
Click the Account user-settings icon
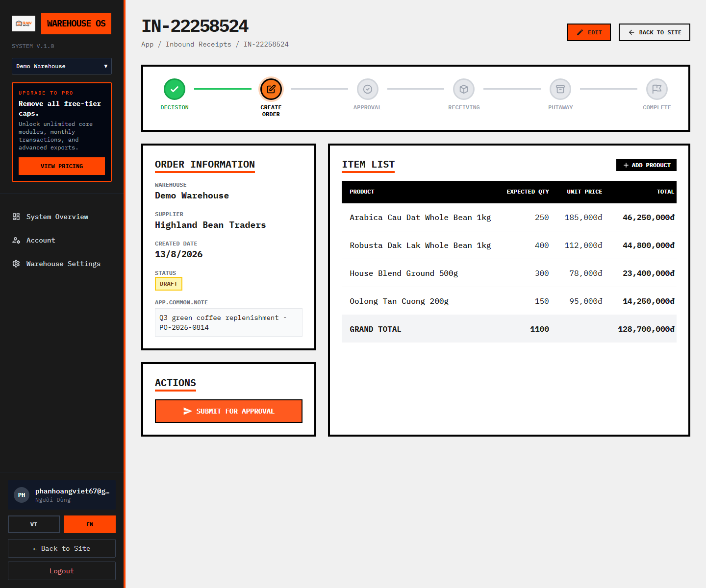[x=16, y=240]
